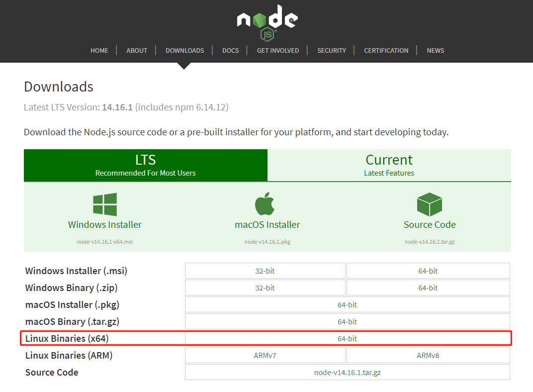
Task: Open the GET INVOLVED nav item
Action: (278, 50)
